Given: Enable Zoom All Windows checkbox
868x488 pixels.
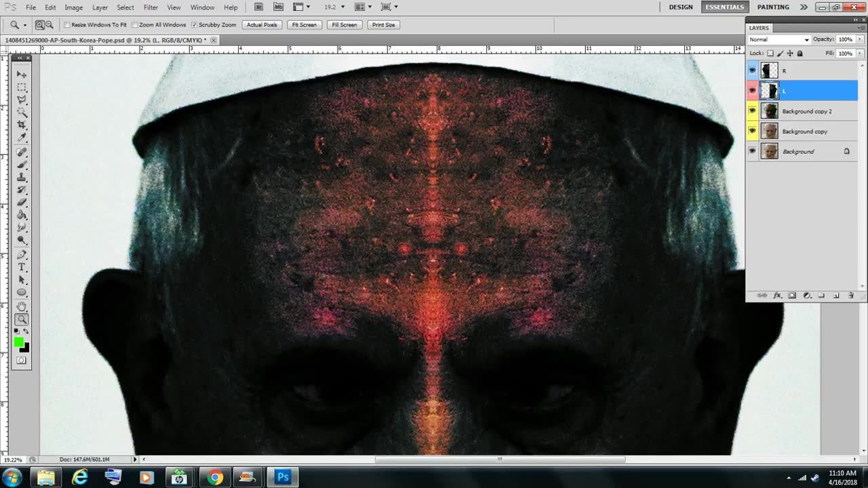Looking at the screenshot, I should (x=134, y=25).
